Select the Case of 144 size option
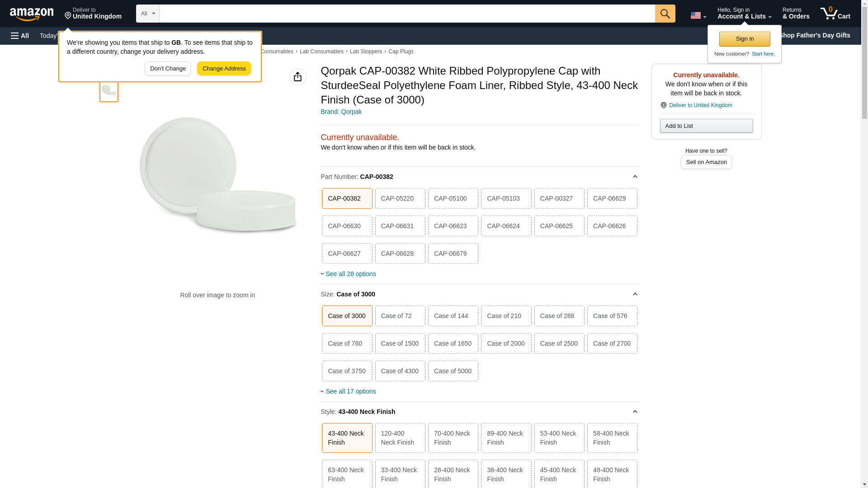 click(453, 316)
